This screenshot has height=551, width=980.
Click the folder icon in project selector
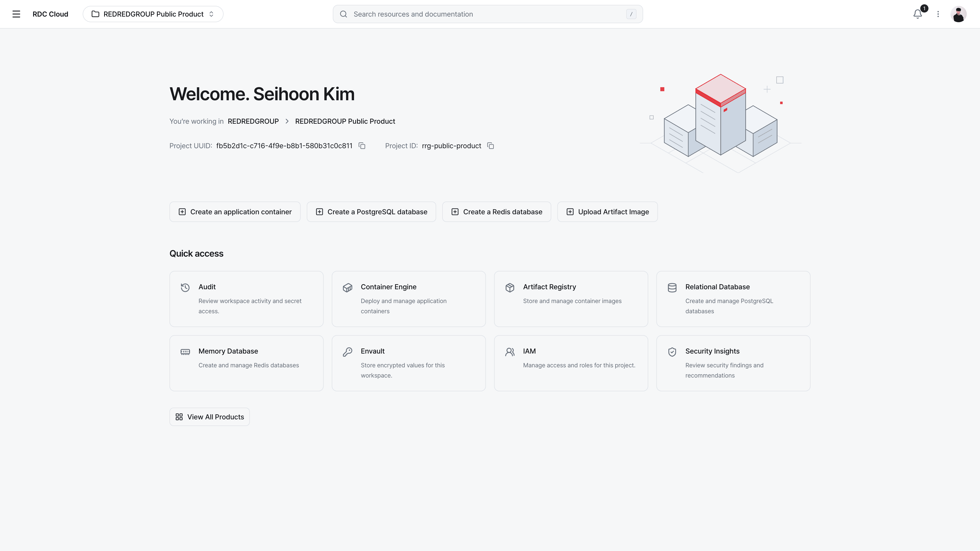point(95,14)
